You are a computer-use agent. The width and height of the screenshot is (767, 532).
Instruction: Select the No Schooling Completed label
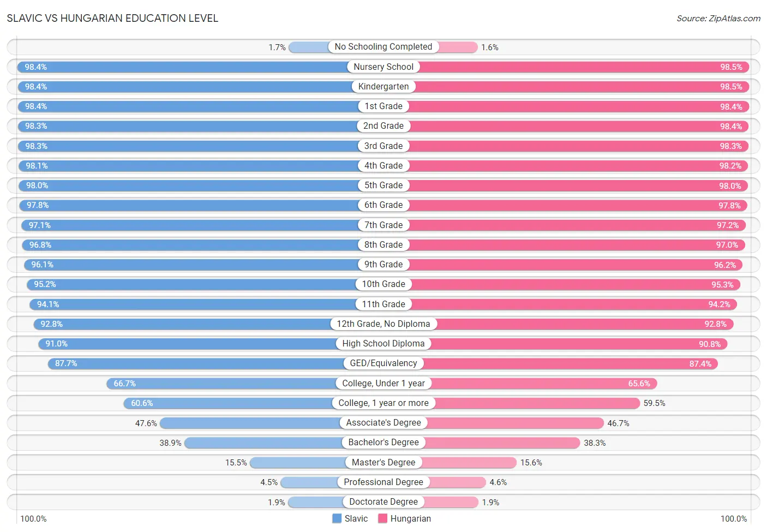[x=383, y=47]
